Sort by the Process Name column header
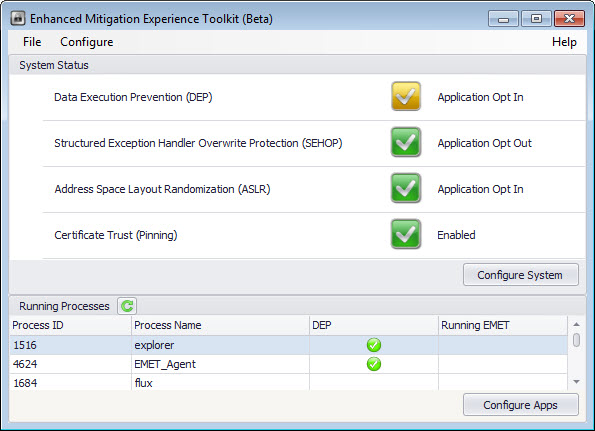Image resolution: width=595 pixels, height=431 pixels. [220, 325]
